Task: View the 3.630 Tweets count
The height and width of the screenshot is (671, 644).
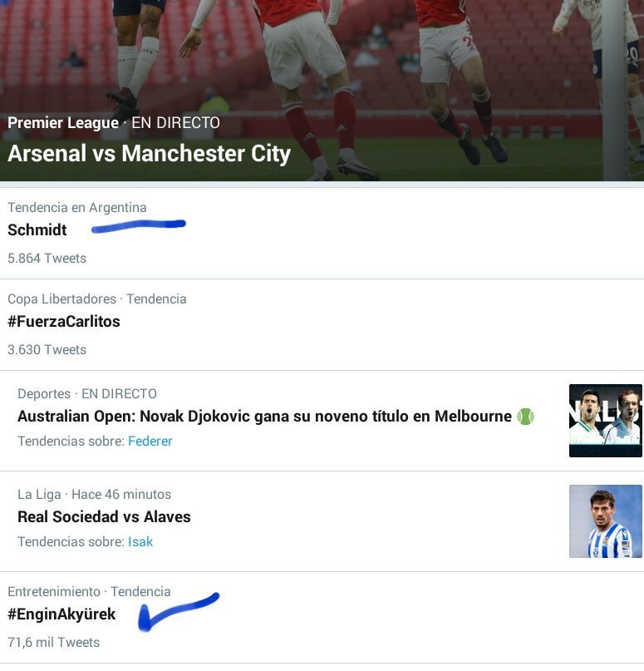Action: 47,349
